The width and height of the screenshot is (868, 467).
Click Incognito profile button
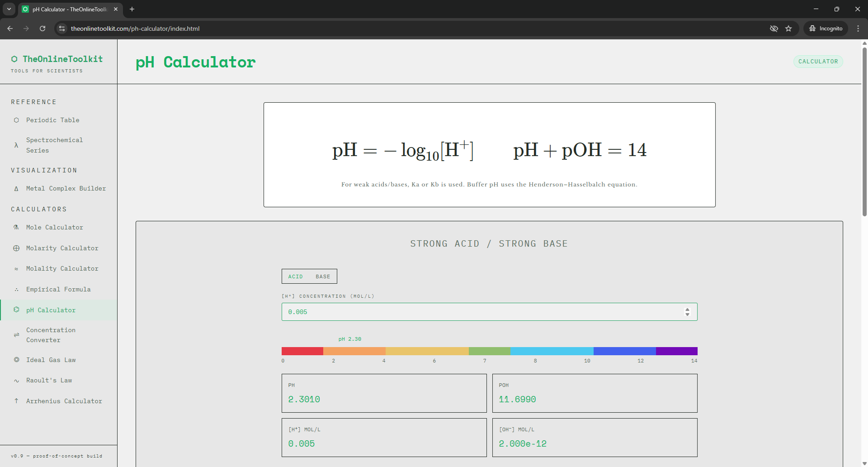(x=826, y=29)
